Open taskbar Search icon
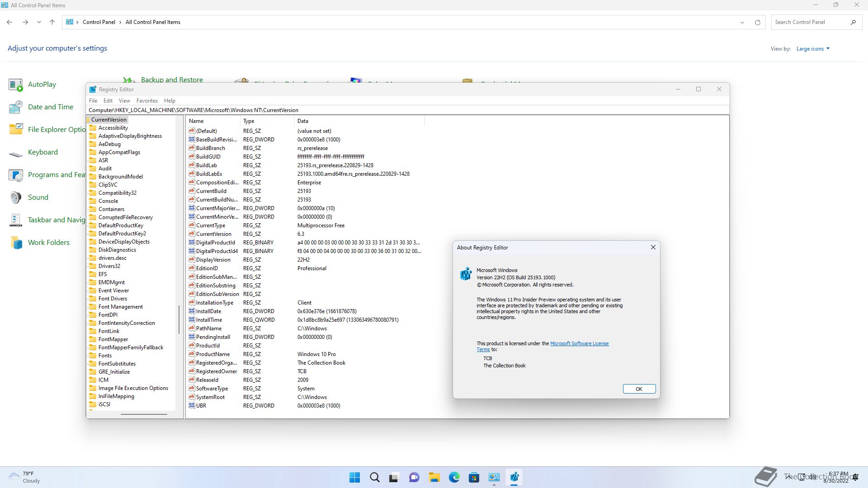868x488 pixels. [x=374, y=477]
